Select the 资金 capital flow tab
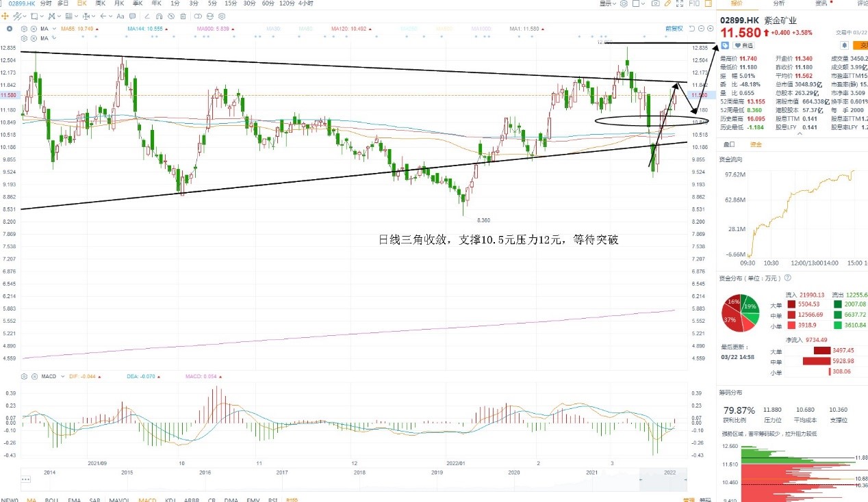 756,144
